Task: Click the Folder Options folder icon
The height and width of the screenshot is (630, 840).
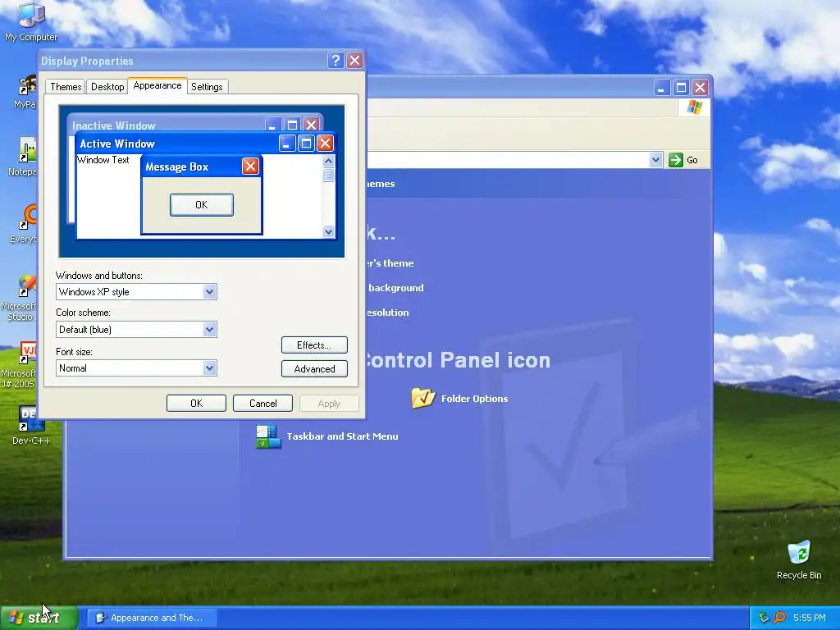Action: pos(423,398)
